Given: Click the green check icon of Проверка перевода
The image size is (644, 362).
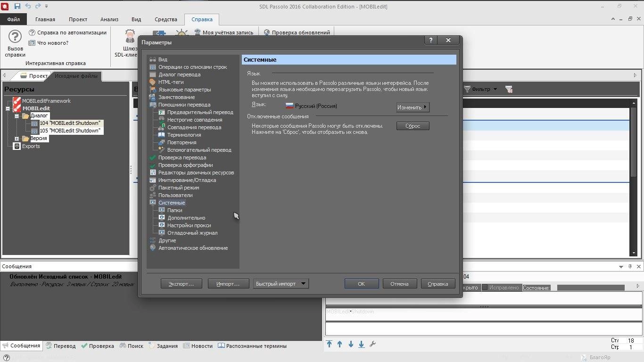Looking at the screenshot, I should 153,157.
